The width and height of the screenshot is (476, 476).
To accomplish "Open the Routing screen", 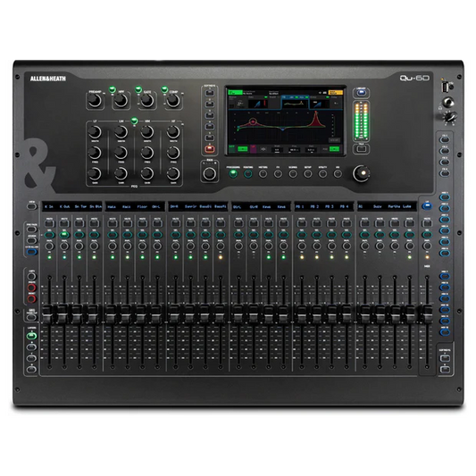I will click(248, 173).
